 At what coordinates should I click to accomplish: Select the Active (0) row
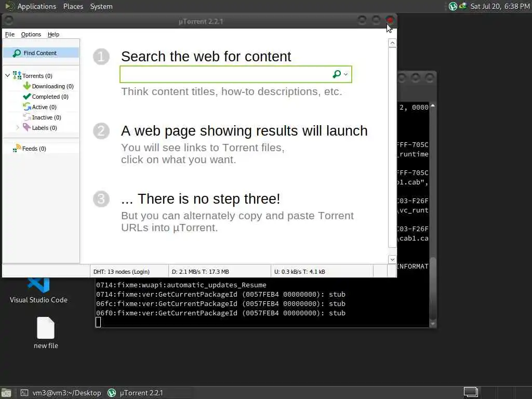(x=40, y=107)
